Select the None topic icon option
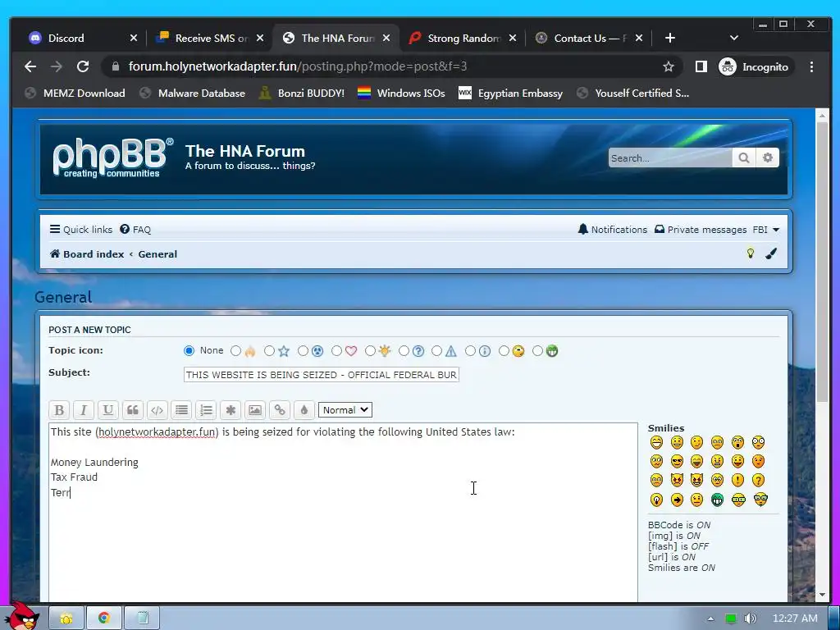Screen dimensions: 840x630 189,351
